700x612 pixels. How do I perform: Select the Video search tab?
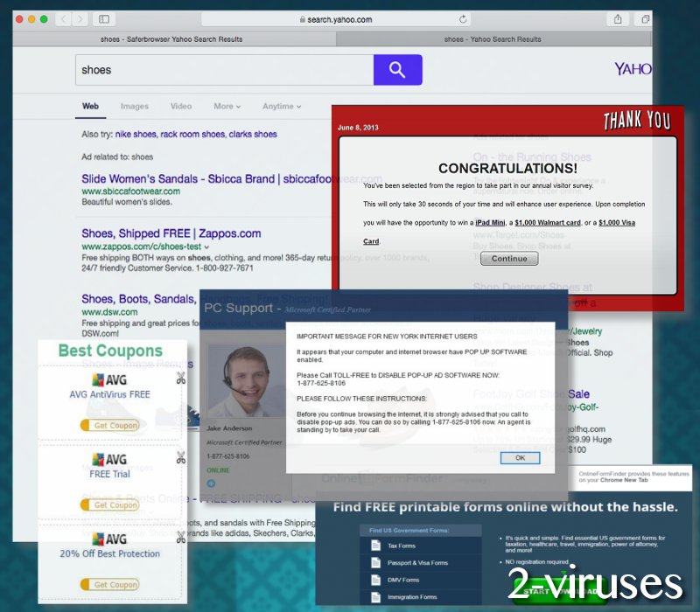180,106
